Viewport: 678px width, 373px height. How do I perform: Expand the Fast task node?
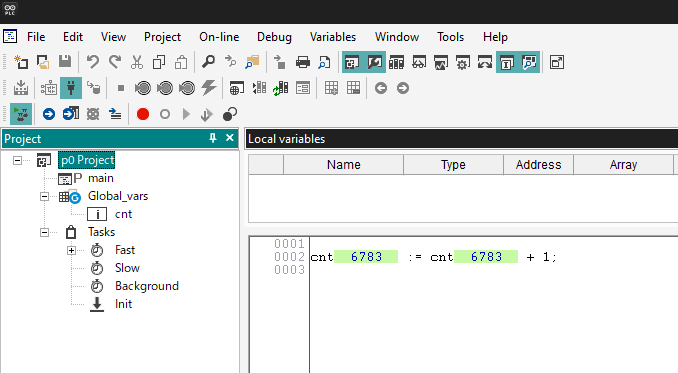click(71, 251)
